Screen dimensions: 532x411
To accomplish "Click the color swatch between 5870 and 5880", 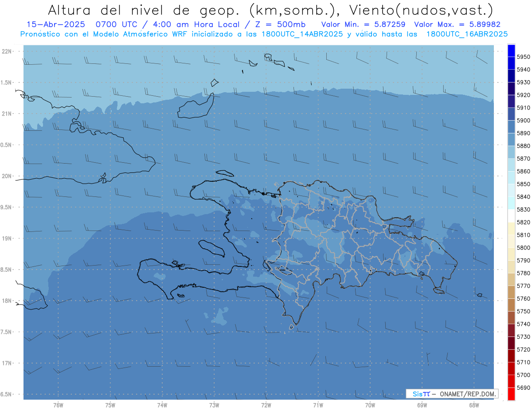I will click(511, 152).
